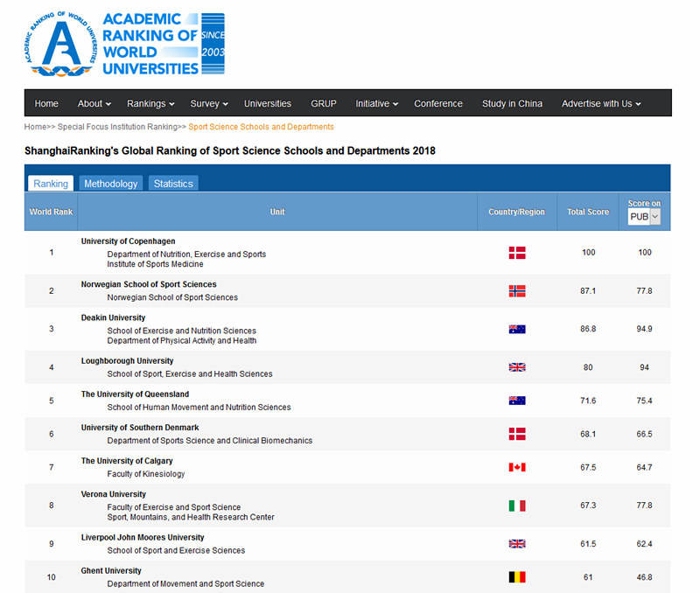Image resolution: width=700 pixels, height=593 pixels.
Task: Click the Denmark flag for University of Copenhagen
Action: 517,253
